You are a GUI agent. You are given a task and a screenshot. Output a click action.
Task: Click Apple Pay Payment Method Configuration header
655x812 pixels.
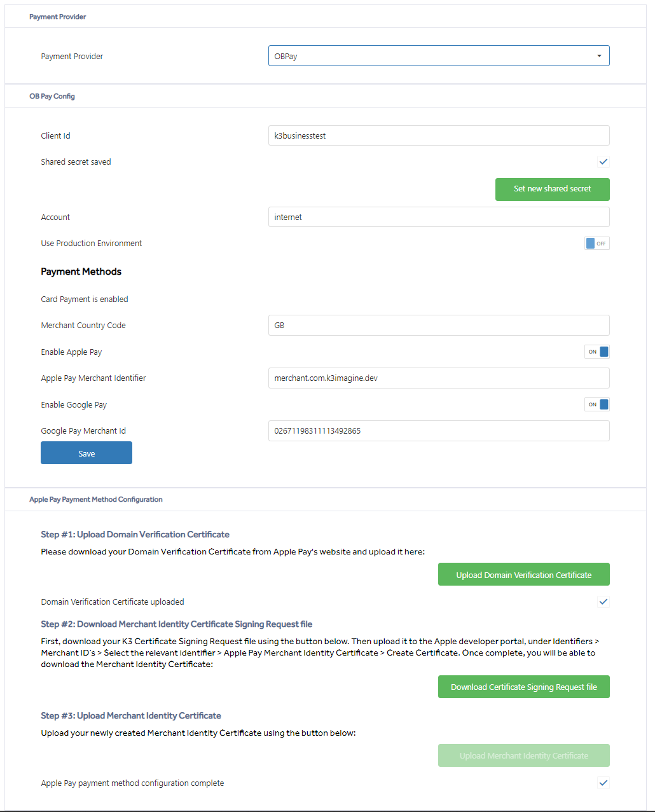coord(96,499)
